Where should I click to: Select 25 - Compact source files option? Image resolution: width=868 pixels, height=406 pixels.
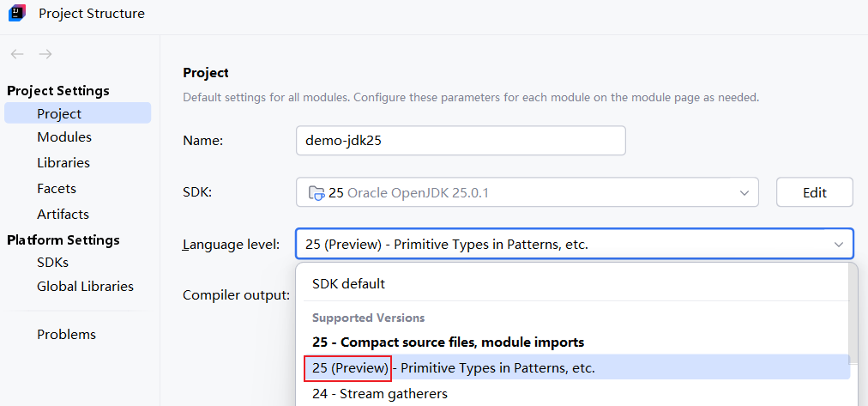point(448,342)
